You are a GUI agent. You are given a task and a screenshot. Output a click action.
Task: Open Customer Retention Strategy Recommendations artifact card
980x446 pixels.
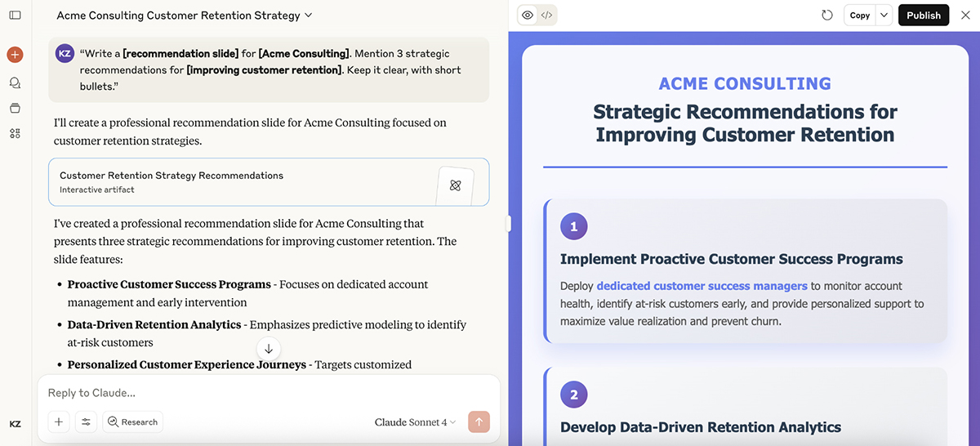click(x=269, y=182)
